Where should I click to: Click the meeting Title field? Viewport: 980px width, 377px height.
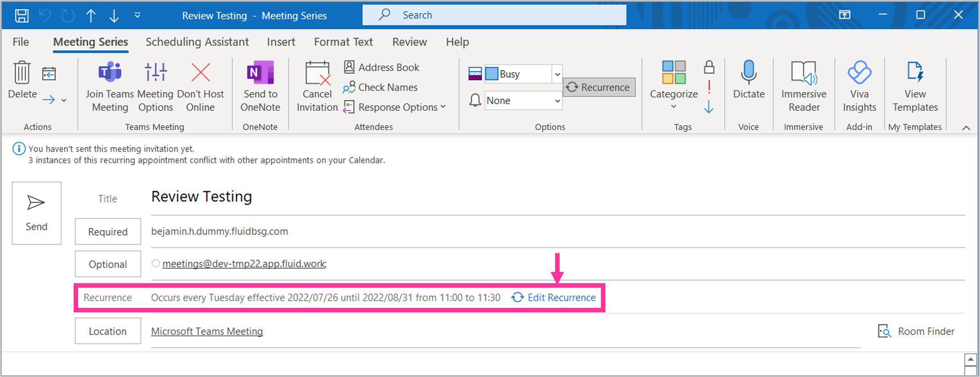coord(557,197)
